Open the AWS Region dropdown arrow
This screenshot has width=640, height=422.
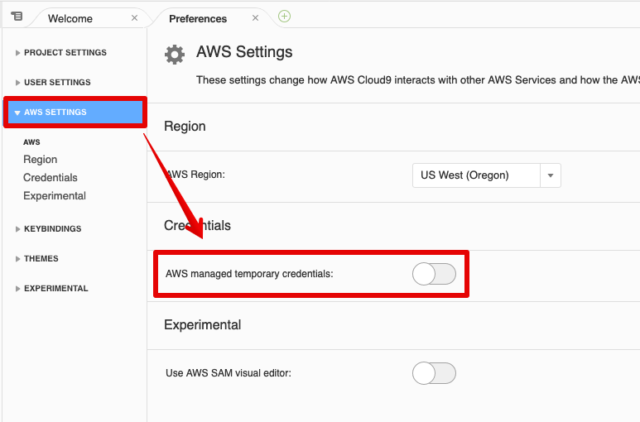click(550, 175)
